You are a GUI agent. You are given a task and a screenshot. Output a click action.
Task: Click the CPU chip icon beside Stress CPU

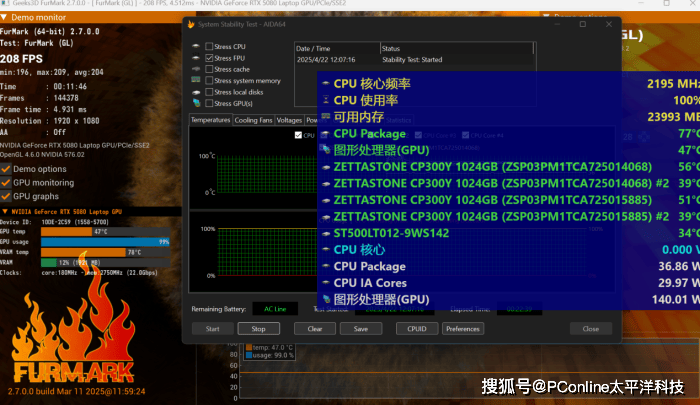coord(194,46)
